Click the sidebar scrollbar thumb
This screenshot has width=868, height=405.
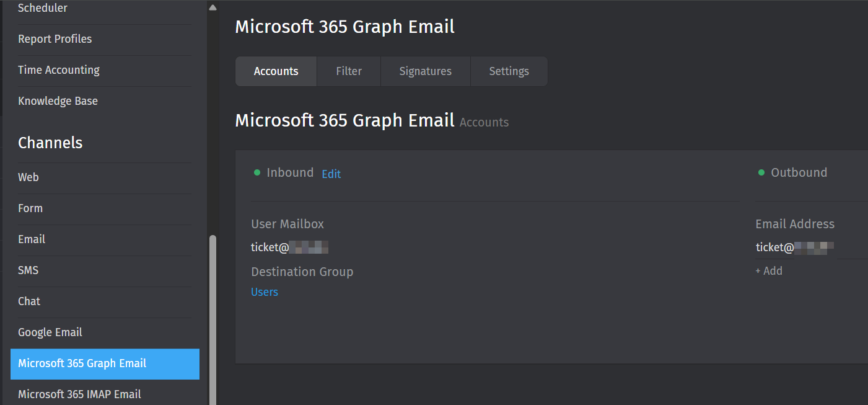[x=213, y=319]
